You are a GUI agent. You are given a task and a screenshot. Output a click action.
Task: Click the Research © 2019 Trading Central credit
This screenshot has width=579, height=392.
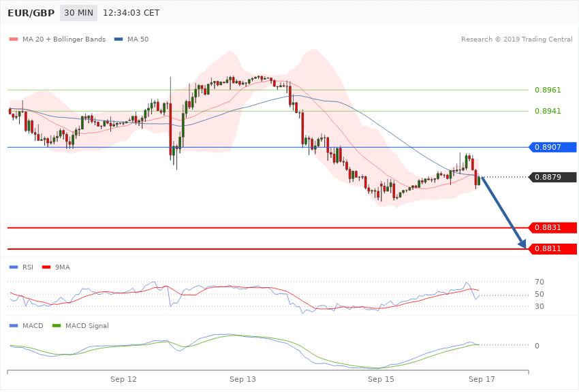[516, 39]
